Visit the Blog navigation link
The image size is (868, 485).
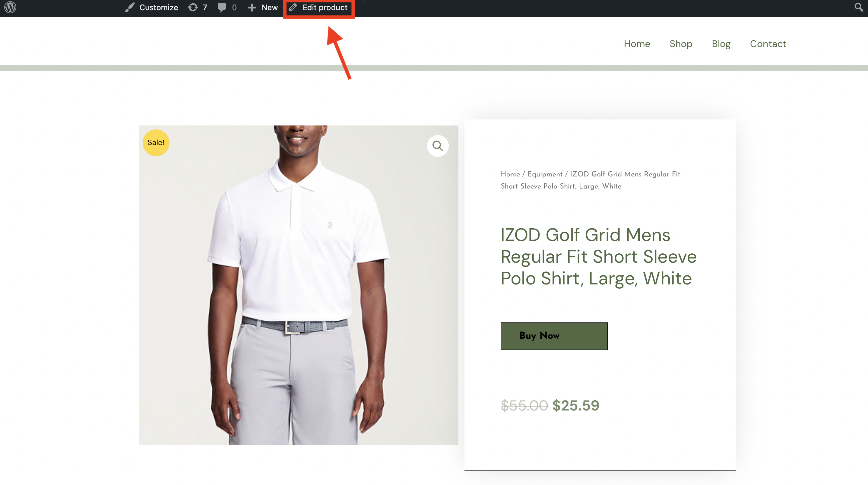pos(721,44)
